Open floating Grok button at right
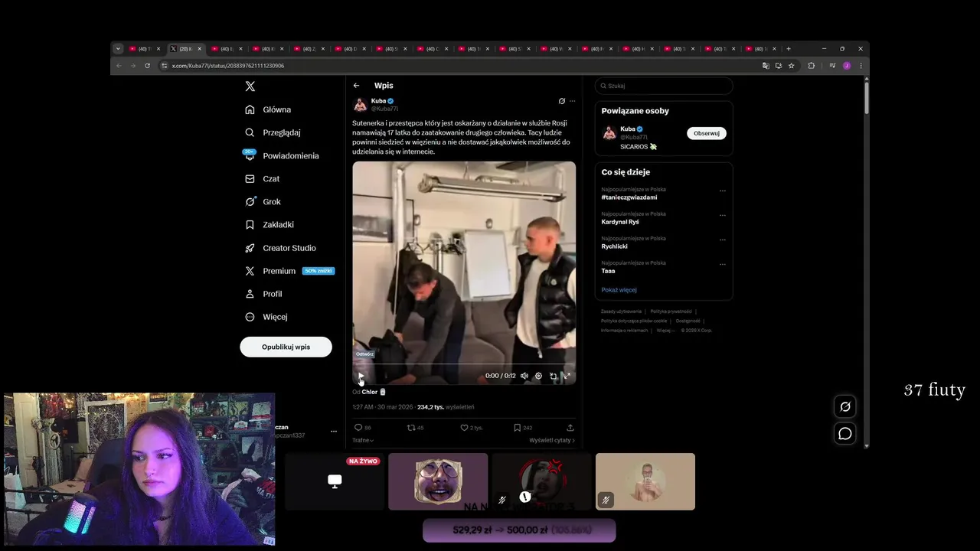The image size is (980, 551). point(845,406)
